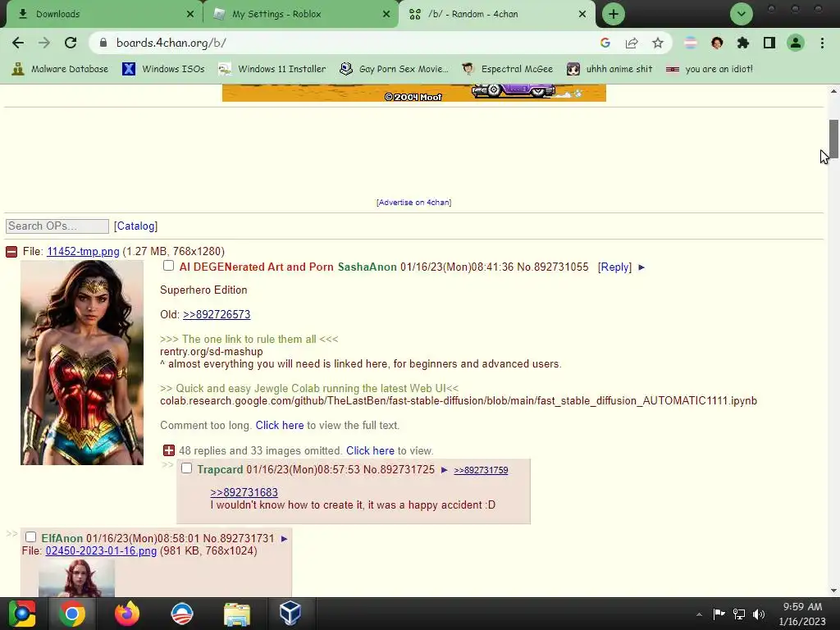Screen dimensions: 840x630
Task: Open the Malware Database bookmark
Action: (x=60, y=69)
